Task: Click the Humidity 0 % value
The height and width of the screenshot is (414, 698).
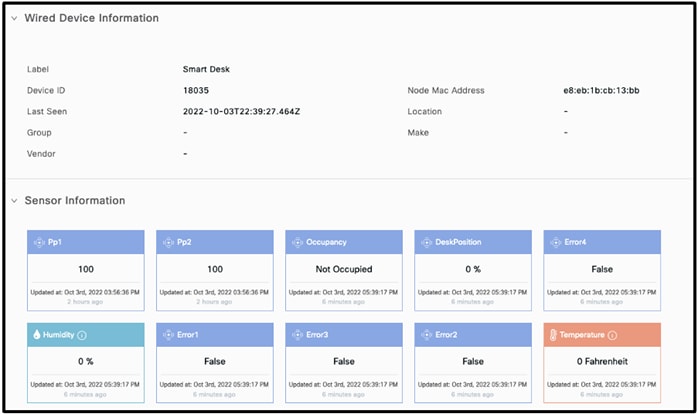Action: coord(85,361)
